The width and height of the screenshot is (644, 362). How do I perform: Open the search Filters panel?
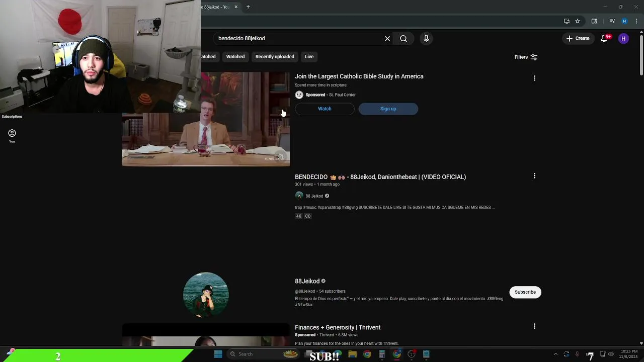526,57
